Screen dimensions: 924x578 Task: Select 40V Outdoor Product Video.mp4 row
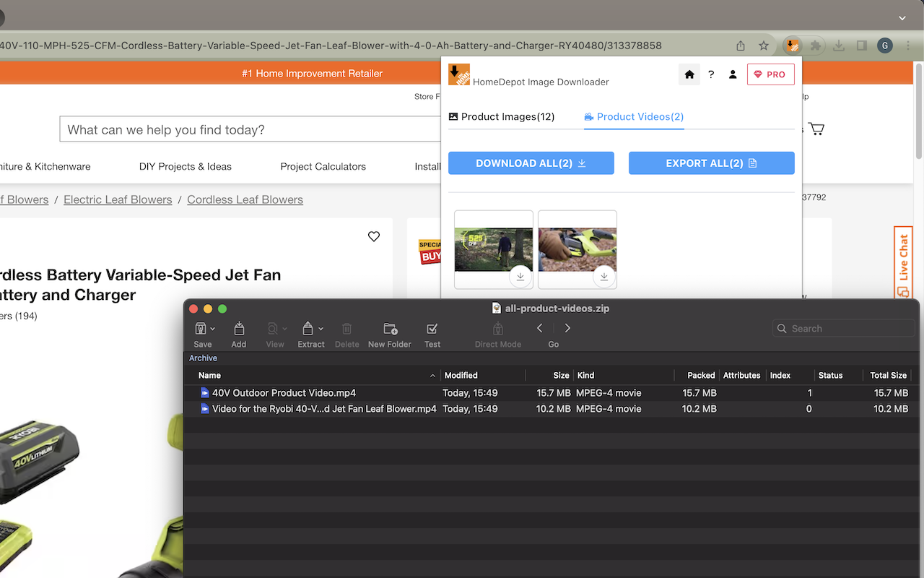tap(553, 393)
